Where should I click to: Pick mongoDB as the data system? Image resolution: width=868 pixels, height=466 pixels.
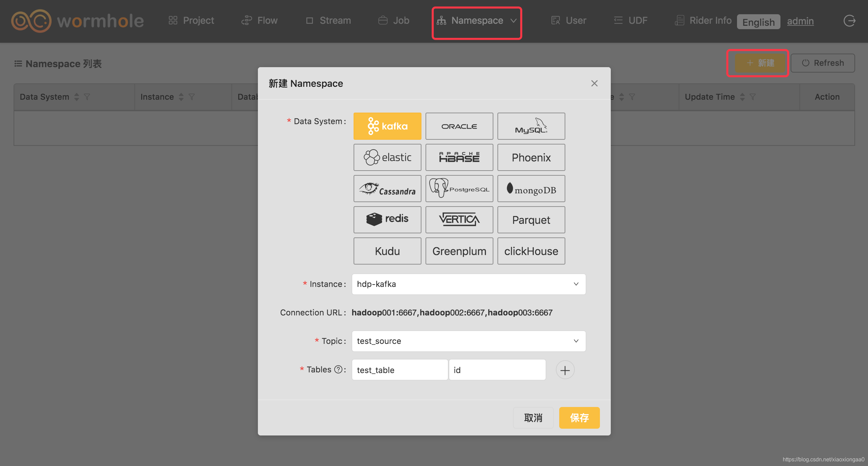[x=531, y=189]
